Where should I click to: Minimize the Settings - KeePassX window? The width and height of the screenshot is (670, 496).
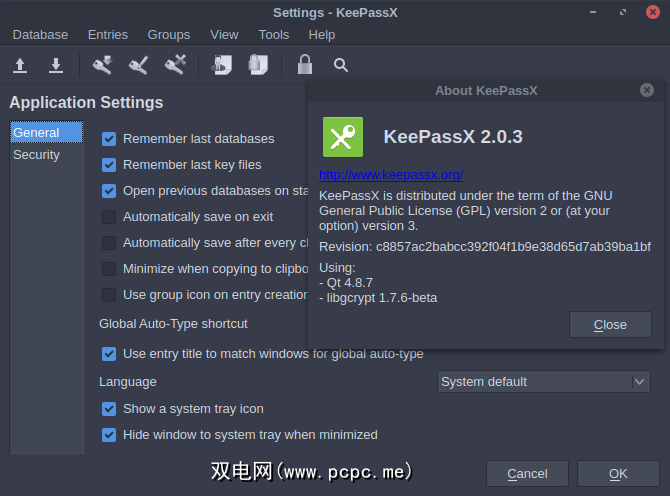click(x=593, y=12)
